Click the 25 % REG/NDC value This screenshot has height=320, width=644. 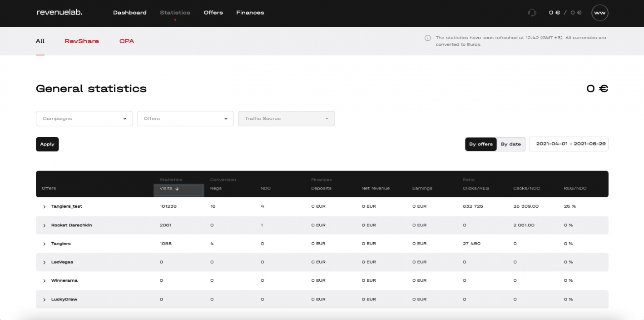pyautogui.click(x=570, y=206)
